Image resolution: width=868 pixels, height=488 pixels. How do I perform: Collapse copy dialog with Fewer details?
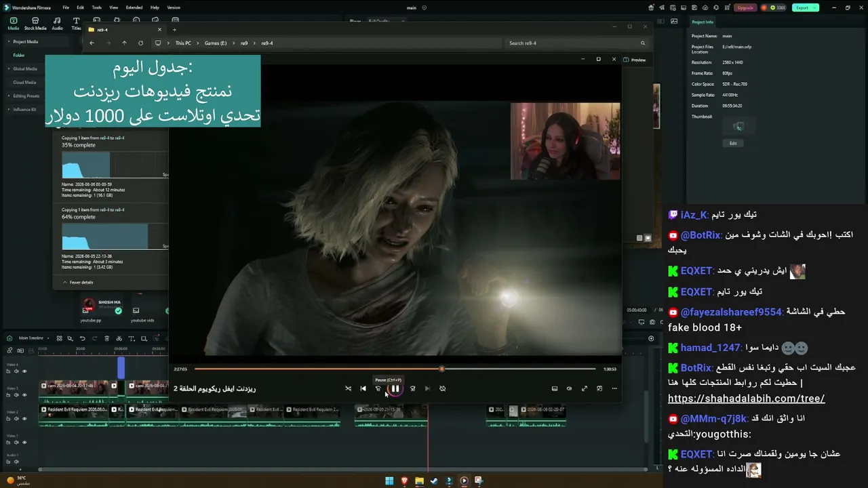tap(78, 282)
